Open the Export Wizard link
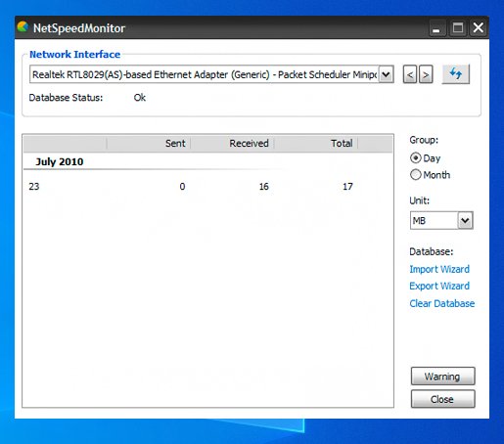 click(x=439, y=286)
